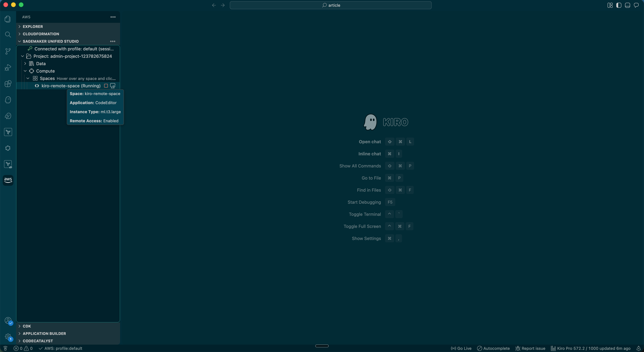644x352 pixels.
Task: Open notifications bell in status bar
Action: click(x=638, y=348)
